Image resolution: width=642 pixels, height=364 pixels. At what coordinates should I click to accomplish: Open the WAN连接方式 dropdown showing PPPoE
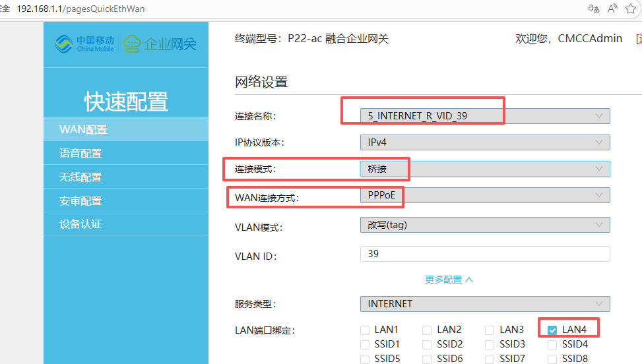[x=485, y=195]
